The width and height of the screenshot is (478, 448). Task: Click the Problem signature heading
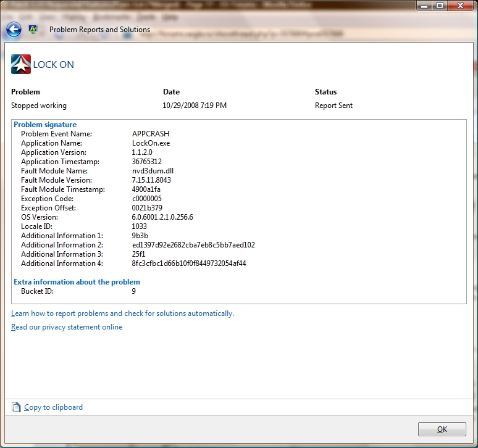pos(45,125)
